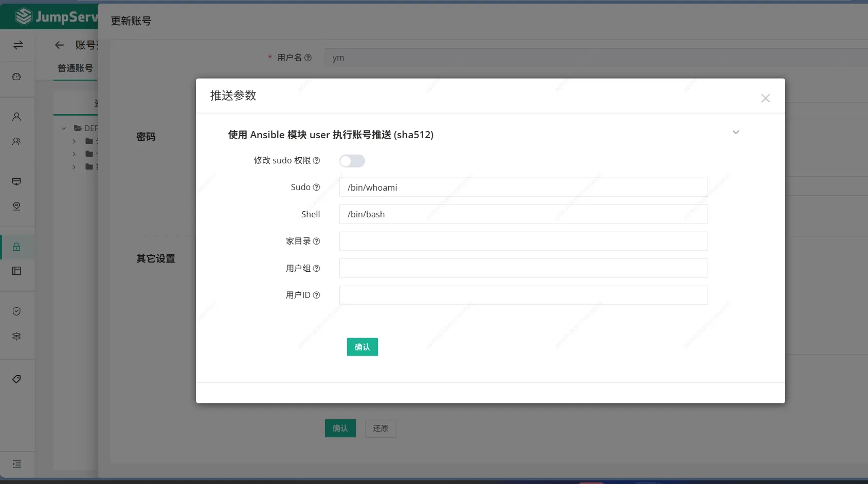868x484 pixels.
Task: Close the 推送参数 dialog
Action: (765, 98)
